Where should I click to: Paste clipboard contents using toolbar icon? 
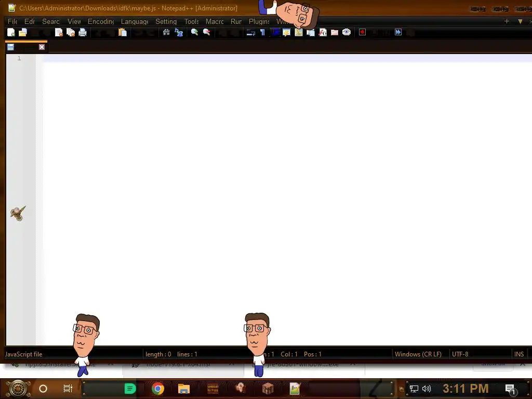coord(123,32)
